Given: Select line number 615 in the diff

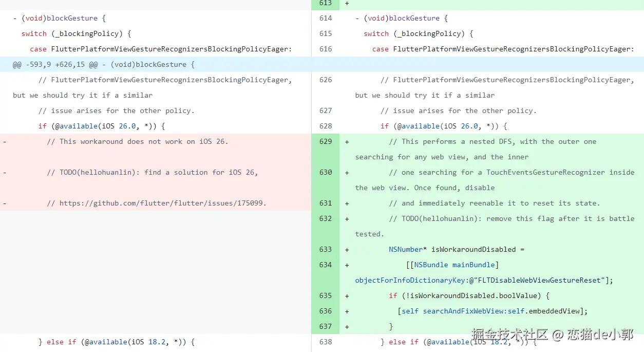Looking at the screenshot, I should tap(326, 33).
